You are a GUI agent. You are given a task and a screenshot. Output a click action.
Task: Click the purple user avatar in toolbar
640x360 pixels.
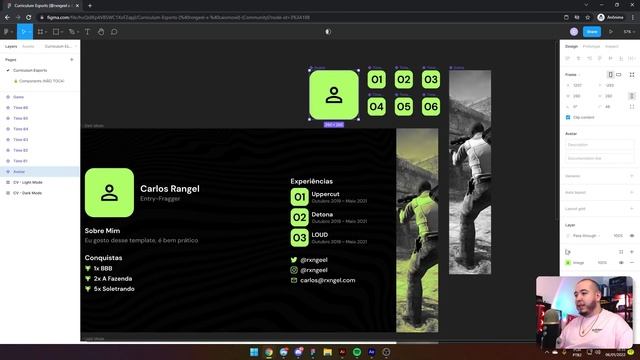point(574,32)
